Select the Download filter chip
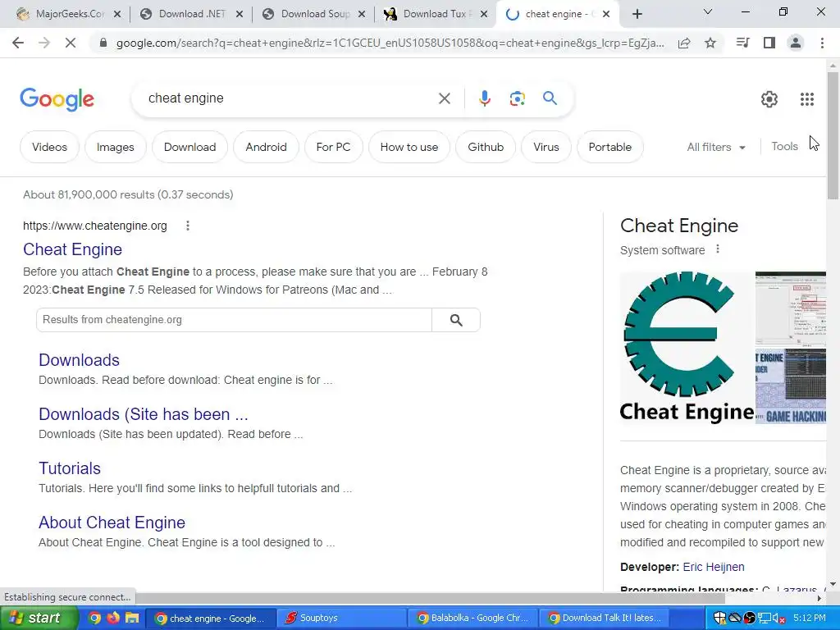The width and height of the screenshot is (840, 630). point(189,147)
